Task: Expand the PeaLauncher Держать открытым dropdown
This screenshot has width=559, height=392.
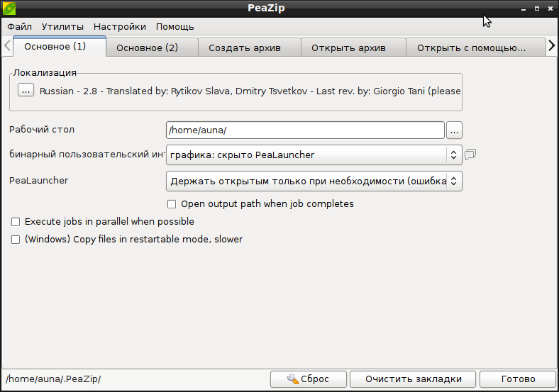Action: coord(314,181)
